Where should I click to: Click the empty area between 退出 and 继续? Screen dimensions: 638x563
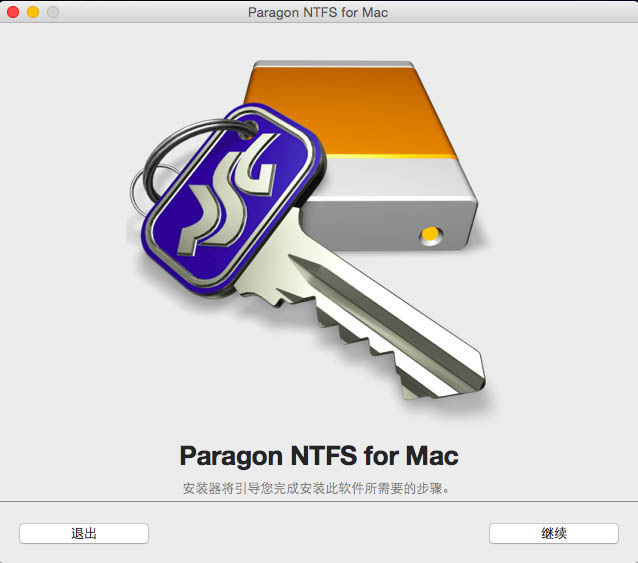point(318,533)
